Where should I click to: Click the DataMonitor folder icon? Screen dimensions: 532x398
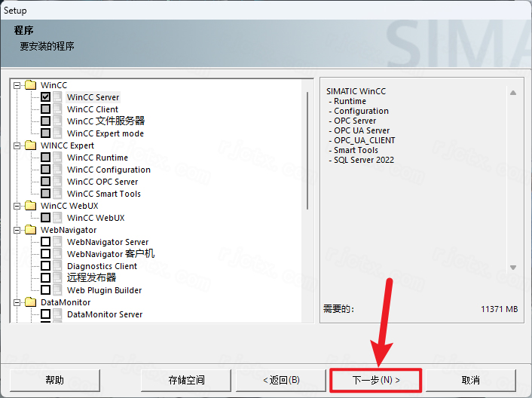[30, 302]
